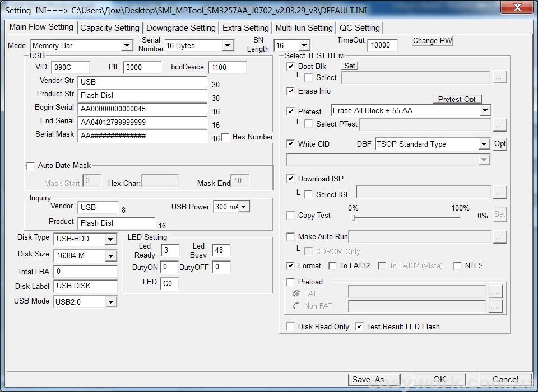Enable the Preload checkbox
The width and height of the screenshot is (538, 392).
pyautogui.click(x=291, y=282)
